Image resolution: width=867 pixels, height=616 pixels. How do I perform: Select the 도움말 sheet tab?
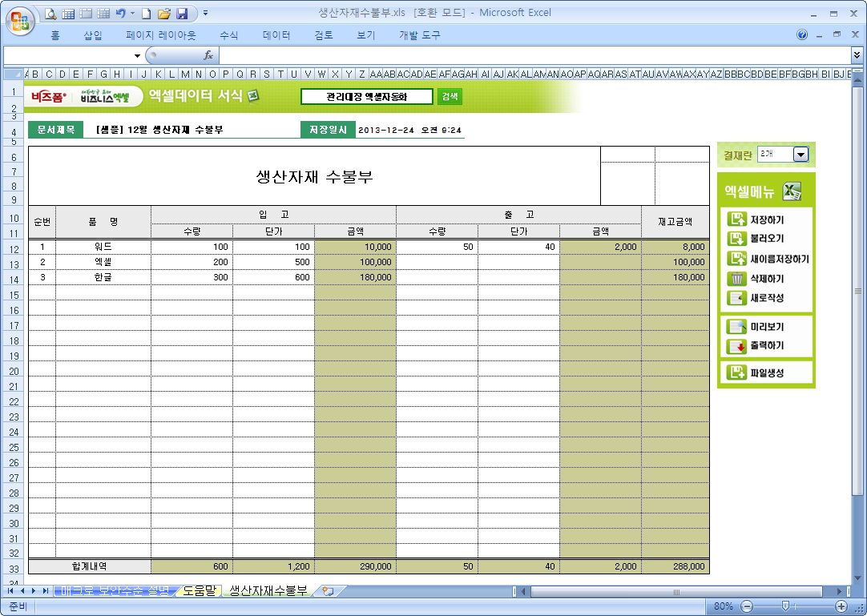click(x=199, y=590)
